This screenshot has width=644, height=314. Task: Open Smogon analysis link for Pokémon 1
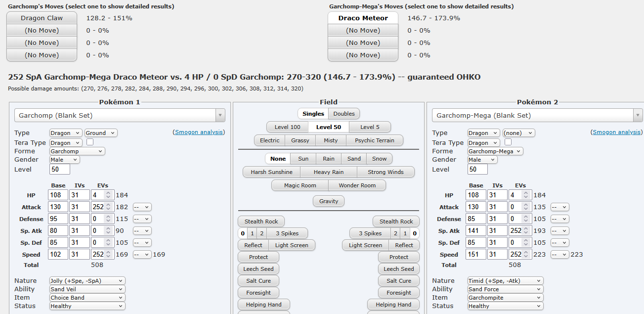click(199, 132)
